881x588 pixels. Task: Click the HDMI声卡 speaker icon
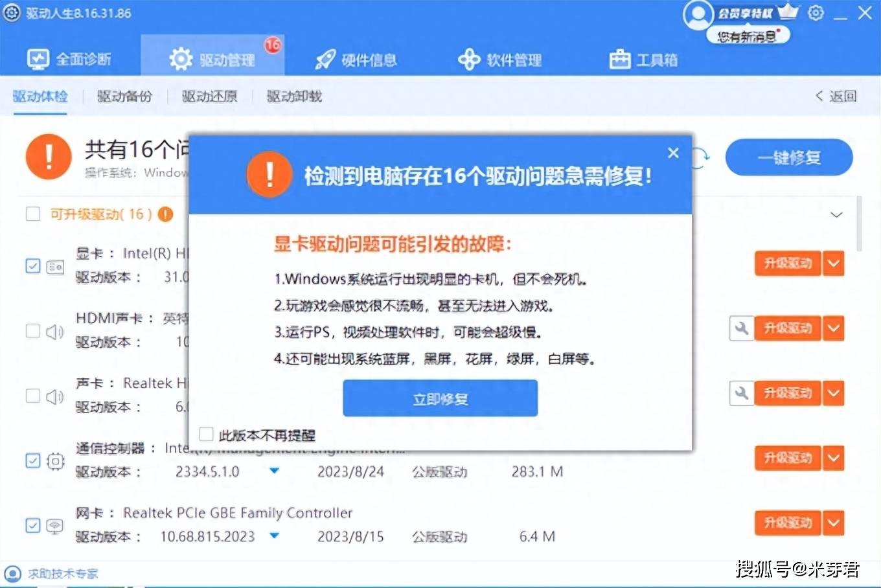click(55, 332)
